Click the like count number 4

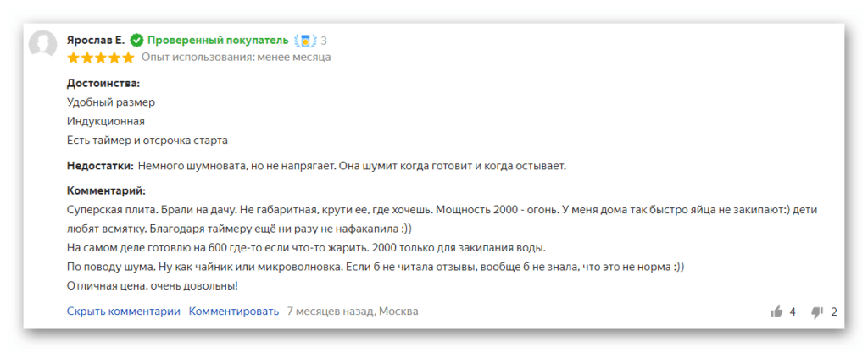[x=793, y=312]
